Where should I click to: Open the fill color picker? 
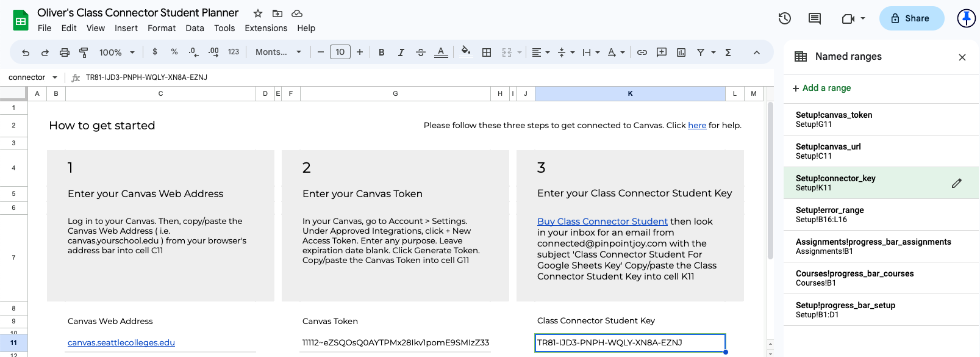(466, 52)
